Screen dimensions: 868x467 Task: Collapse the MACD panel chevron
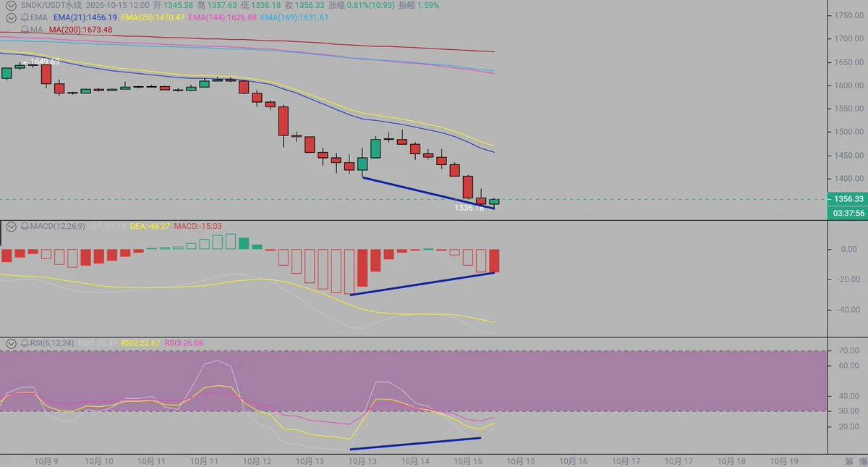(x=12, y=227)
